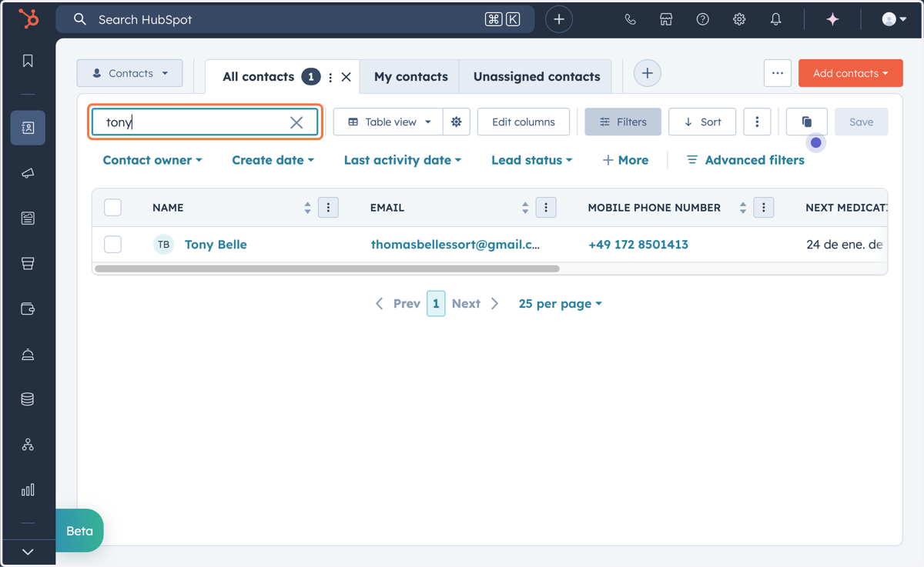The height and width of the screenshot is (567, 924).
Task: Open the Contacts object switcher dropdown
Action: tap(129, 73)
